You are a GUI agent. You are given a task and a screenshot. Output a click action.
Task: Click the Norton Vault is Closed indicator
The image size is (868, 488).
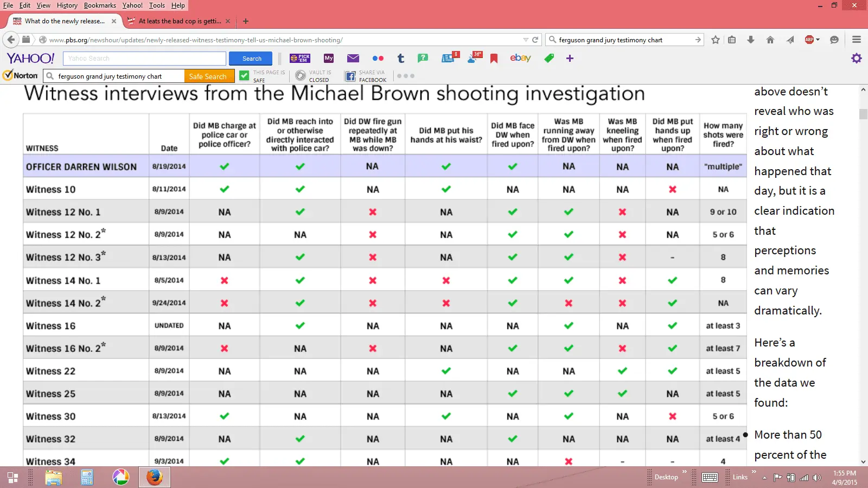tap(301, 76)
